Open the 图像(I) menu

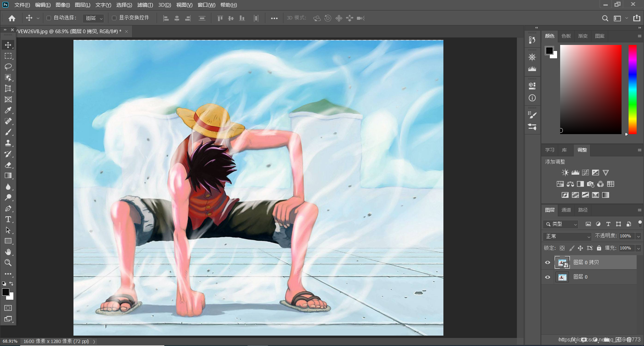coord(63,5)
